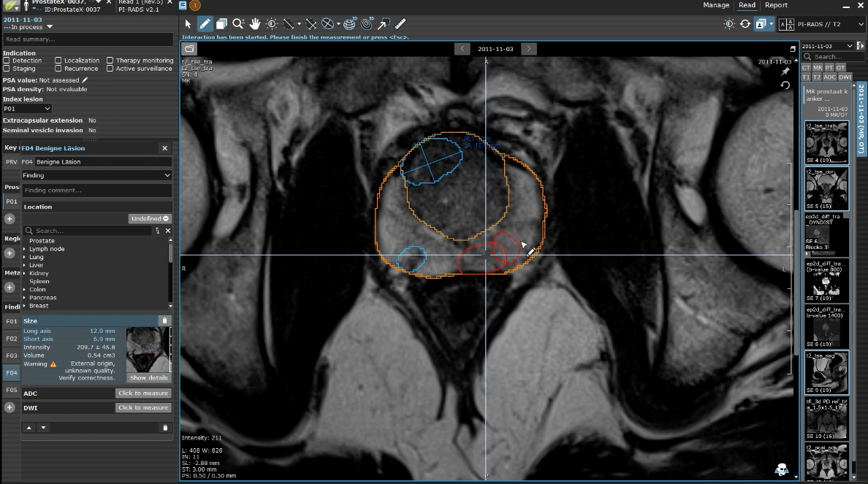The height and width of the screenshot is (484, 868).
Task: Click the Finding comment input field
Action: [x=96, y=191]
